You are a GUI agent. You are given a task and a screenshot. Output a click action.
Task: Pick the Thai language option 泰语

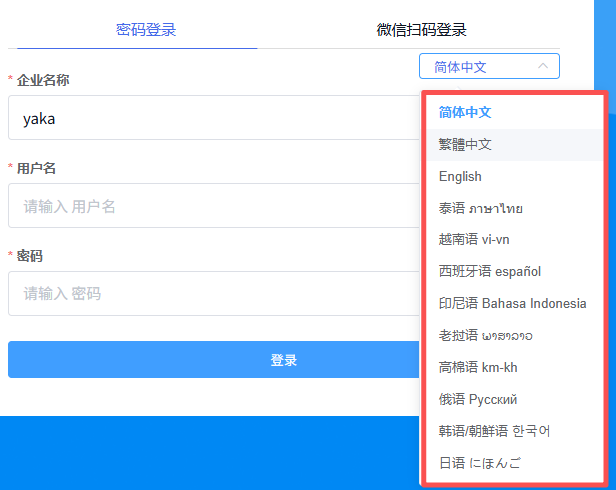(x=480, y=209)
